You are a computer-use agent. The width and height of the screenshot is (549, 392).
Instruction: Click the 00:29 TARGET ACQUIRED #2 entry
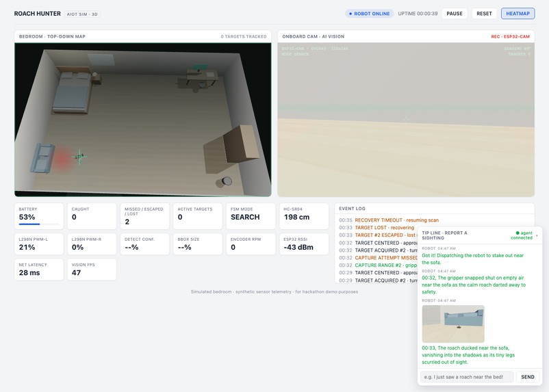click(x=378, y=280)
